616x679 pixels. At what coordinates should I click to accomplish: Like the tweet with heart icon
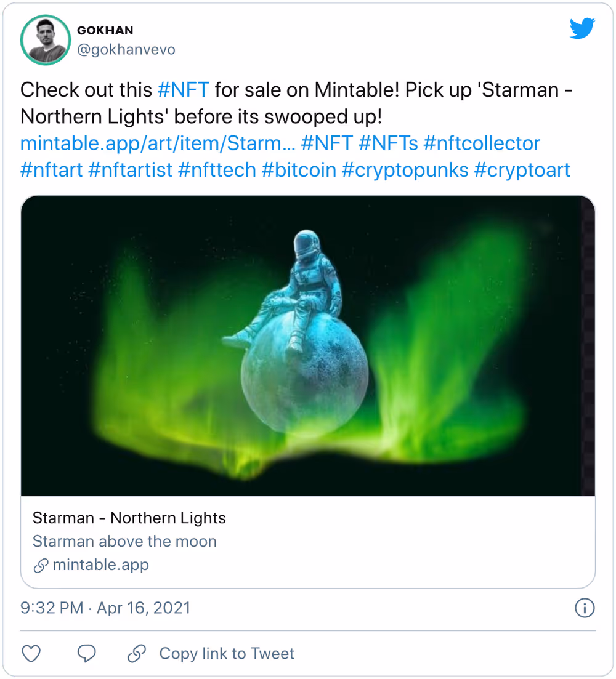click(x=31, y=653)
